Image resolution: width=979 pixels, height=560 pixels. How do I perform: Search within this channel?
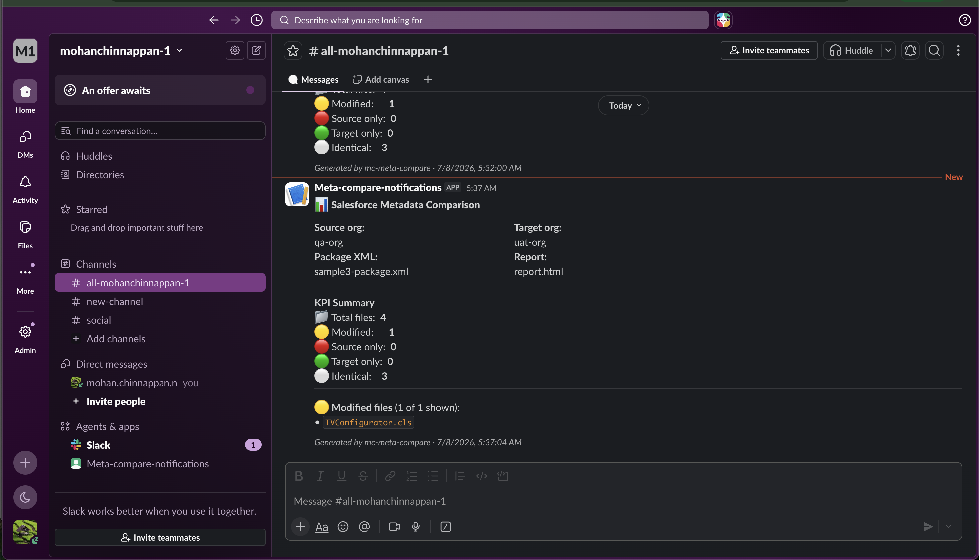coord(934,50)
